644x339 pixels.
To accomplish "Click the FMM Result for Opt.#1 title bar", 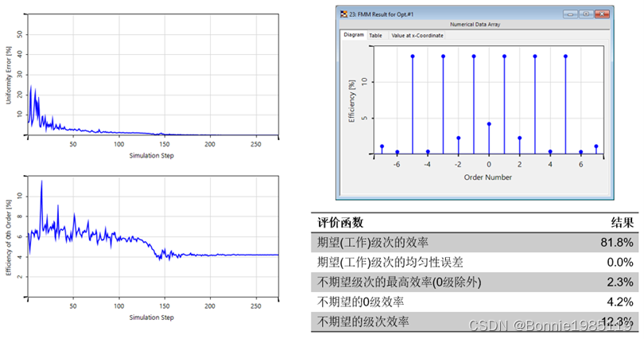I will [475, 14].
